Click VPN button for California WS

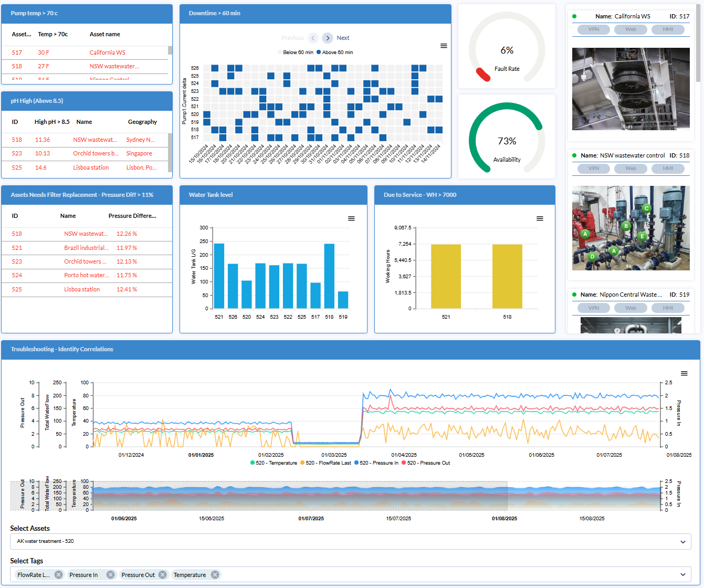[594, 29]
